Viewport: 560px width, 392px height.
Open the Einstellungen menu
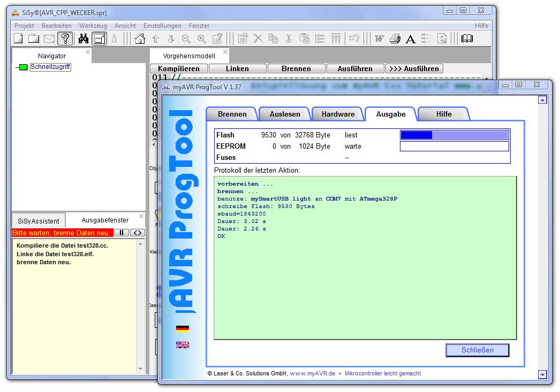[x=162, y=26]
